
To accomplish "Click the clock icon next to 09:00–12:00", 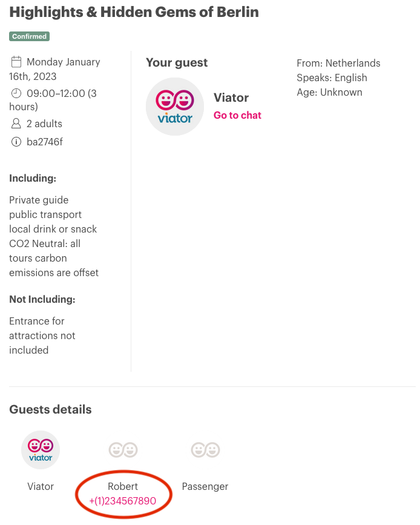I will point(16,93).
